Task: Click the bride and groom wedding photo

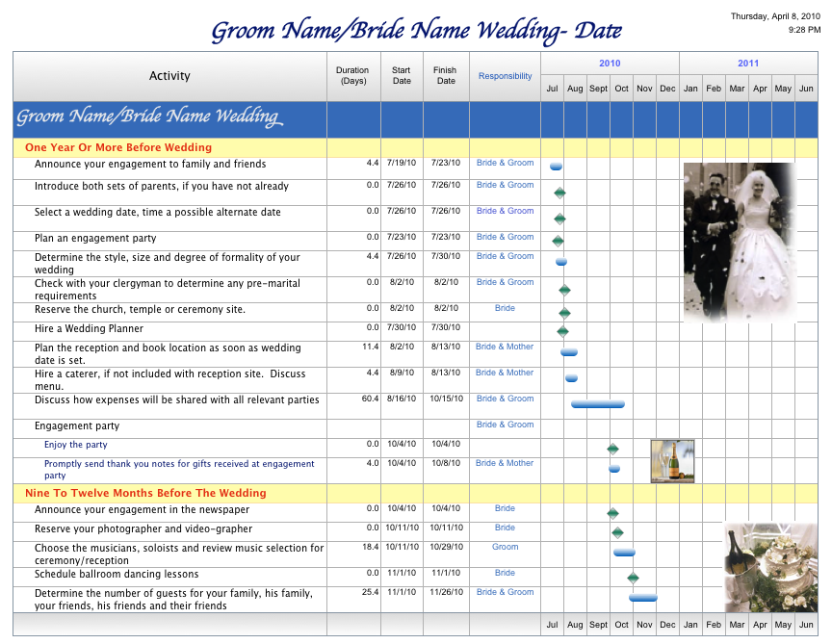Action: (740, 242)
